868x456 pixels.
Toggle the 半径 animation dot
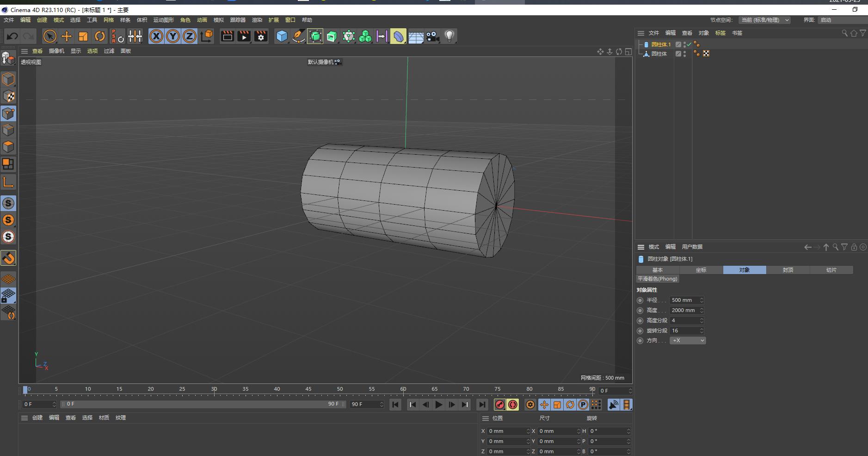click(640, 300)
